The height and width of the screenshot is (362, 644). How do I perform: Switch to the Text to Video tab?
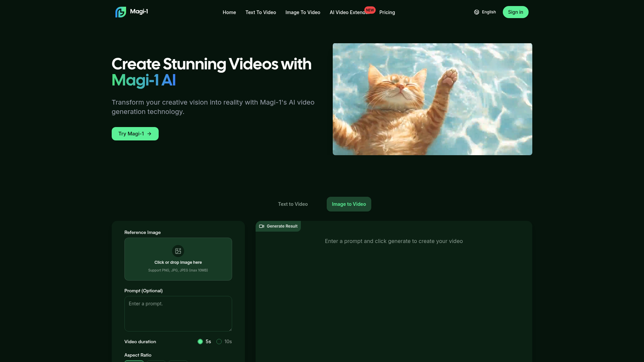coord(293,204)
